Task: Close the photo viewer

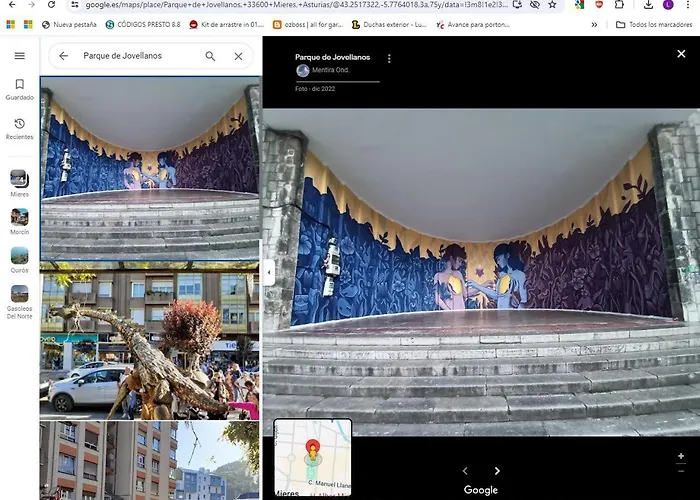Action: pos(681,54)
